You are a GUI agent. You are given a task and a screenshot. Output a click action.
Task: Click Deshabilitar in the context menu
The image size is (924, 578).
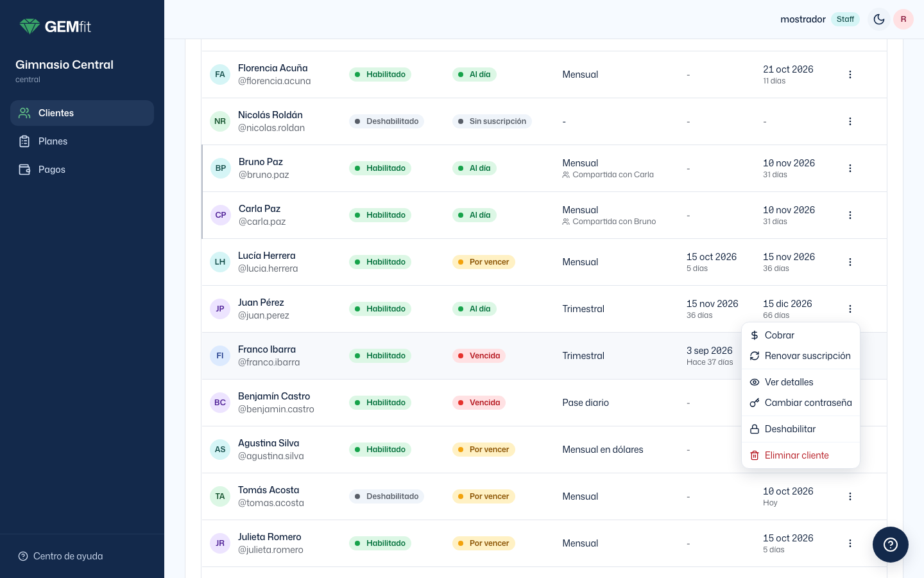pyautogui.click(x=801, y=429)
